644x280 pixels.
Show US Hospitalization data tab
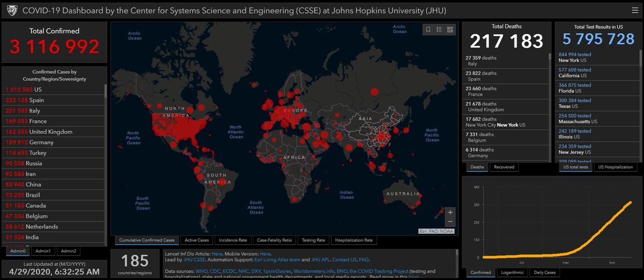tap(615, 167)
